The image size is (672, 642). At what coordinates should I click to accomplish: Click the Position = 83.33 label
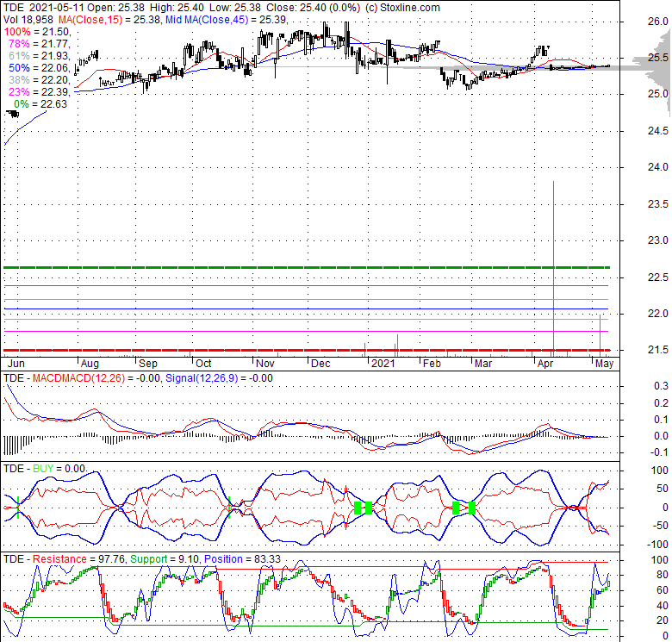pos(243,559)
